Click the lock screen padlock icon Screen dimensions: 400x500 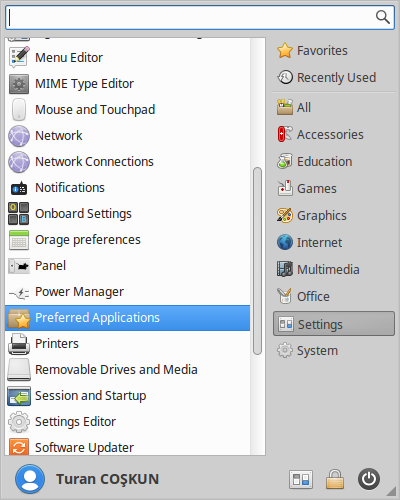point(335,479)
